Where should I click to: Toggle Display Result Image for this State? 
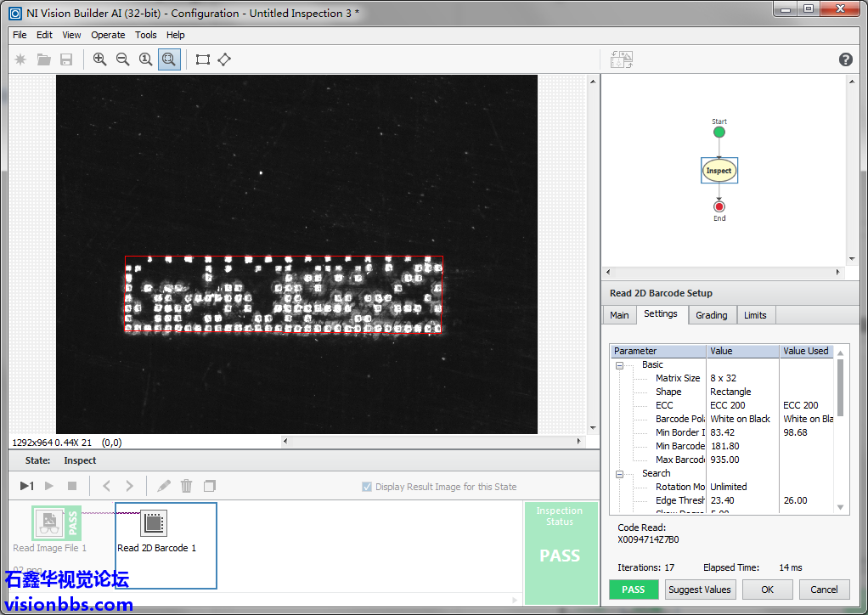[x=367, y=487]
